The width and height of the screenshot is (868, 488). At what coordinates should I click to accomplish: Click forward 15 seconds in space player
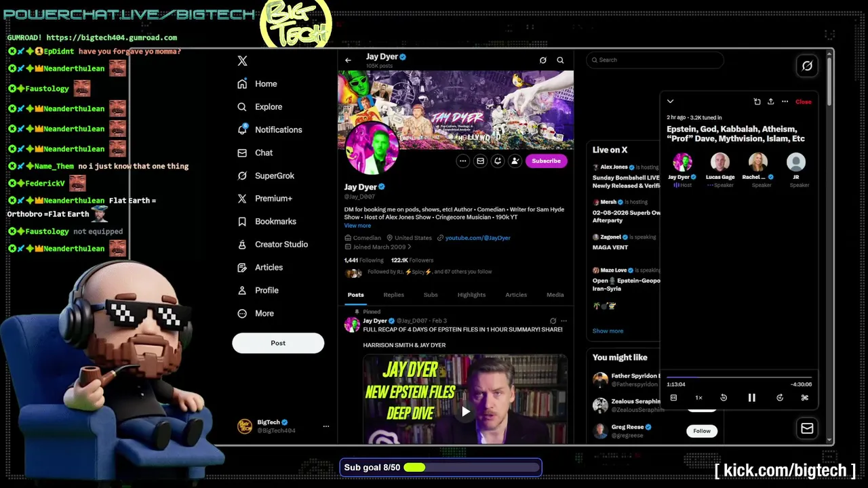pyautogui.click(x=779, y=398)
